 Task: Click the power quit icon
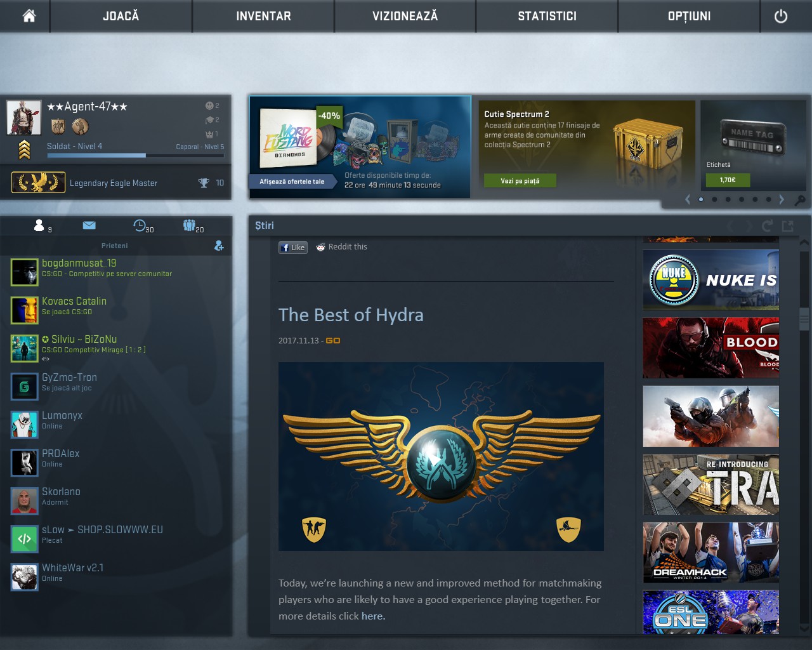[x=781, y=17]
